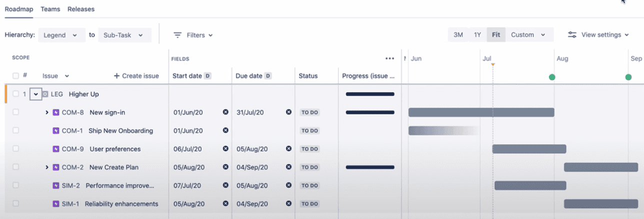The image size is (644, 219).
Task: Click the SIM-2 epic icon
Action: pos(56,185)
